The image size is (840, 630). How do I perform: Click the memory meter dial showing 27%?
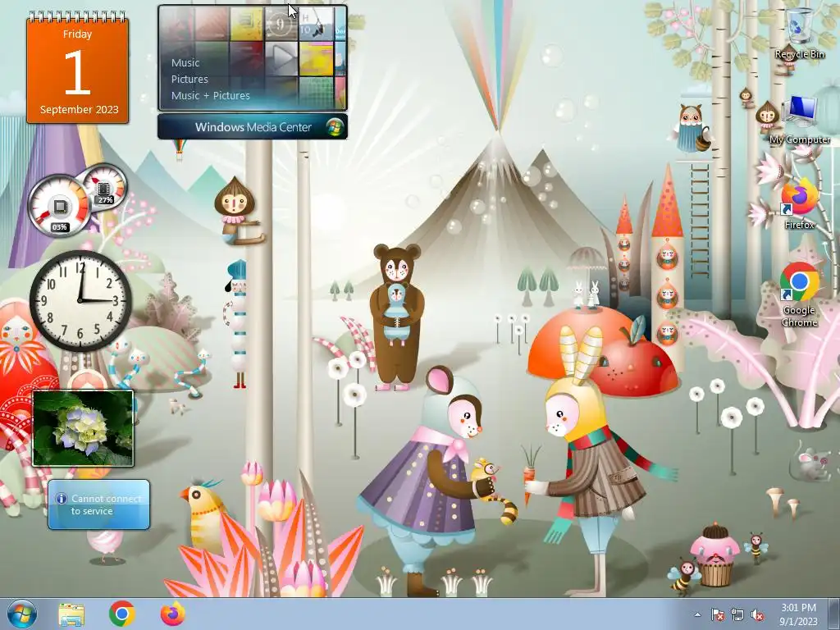[x=106, y=186]
